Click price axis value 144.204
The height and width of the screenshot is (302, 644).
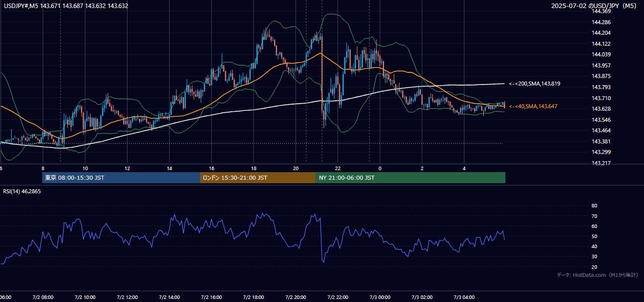pos(601,33)
